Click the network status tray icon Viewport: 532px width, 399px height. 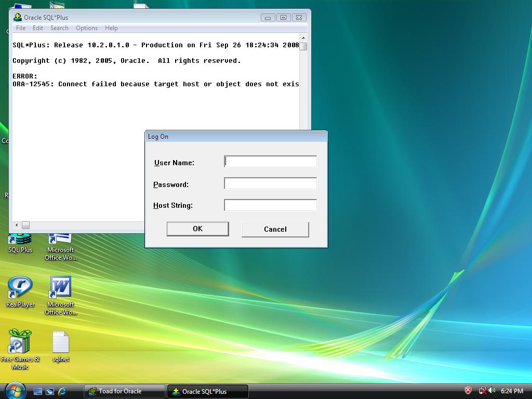[482, 391]
